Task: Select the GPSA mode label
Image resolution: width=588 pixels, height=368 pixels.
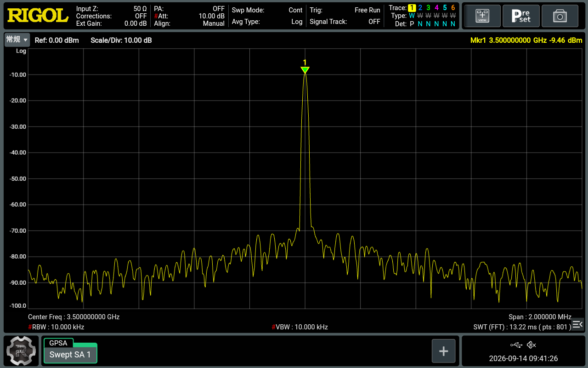Action: pyautogui.click(x=58, y=343)
